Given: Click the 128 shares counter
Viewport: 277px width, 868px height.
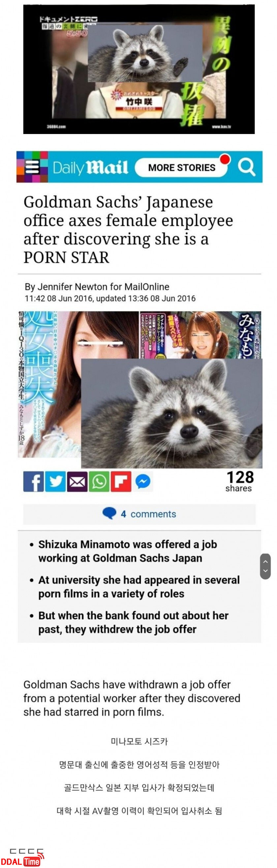Looking at the screenshot, I should [x=239, y=481].
